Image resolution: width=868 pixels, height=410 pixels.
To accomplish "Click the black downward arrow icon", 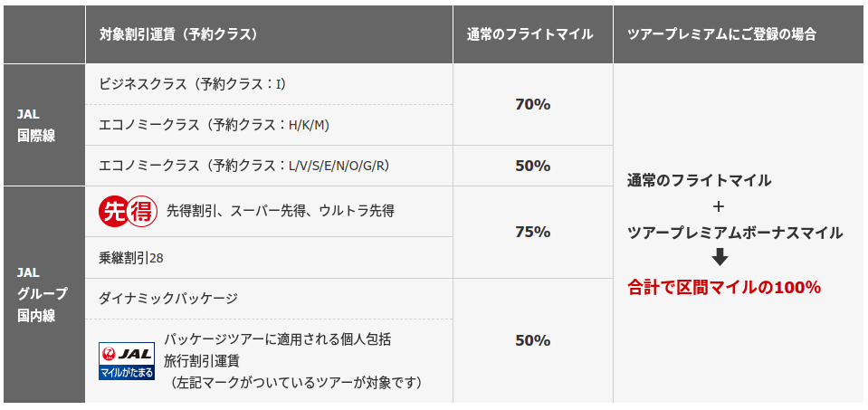I will point(719,257).
